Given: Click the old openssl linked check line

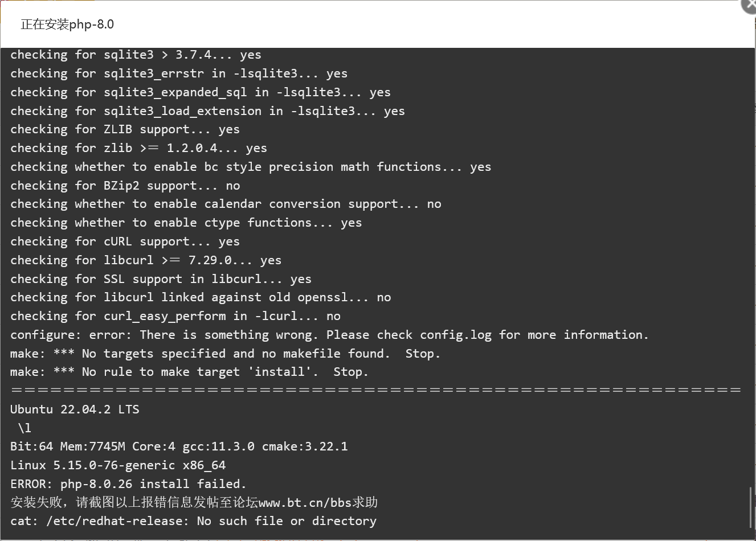Looking at the screenshot, I should (201, 297).
